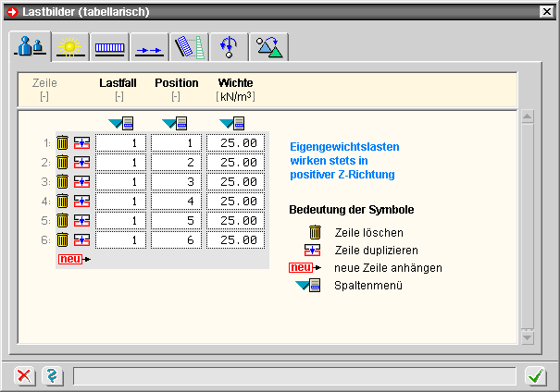Select the Wichte value in row 1
The width and height of the screenshot is (560, 392).
coord(237,142)
